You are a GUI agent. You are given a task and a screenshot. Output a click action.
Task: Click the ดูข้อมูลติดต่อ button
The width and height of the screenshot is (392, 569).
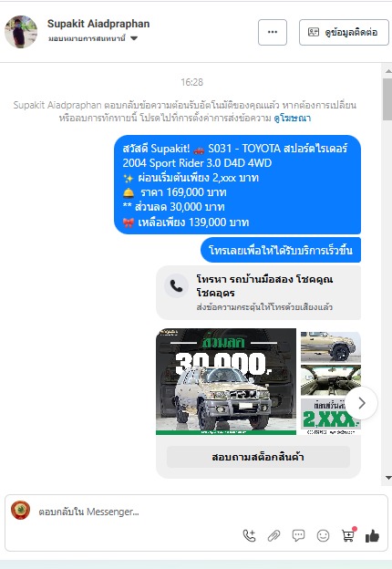coord(344,32)
